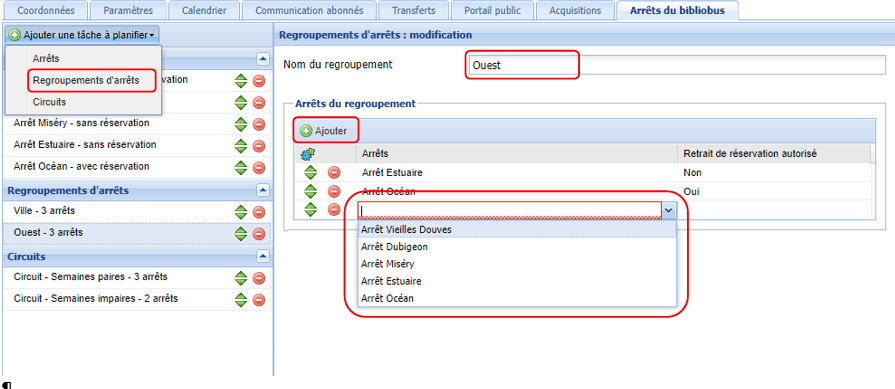895x389 pixels.
Task: Choose Arrêt Océan from dropdown list
Action: click(x=517, y=298)
